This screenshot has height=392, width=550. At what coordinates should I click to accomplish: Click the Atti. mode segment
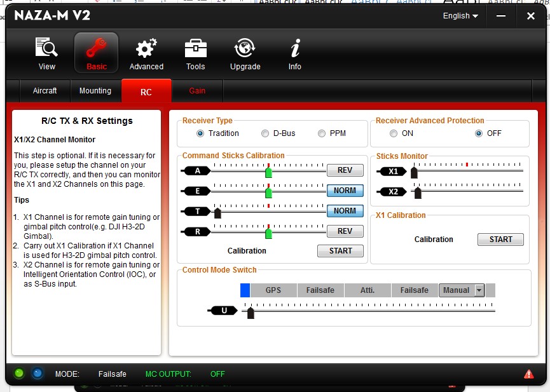point(368,290)
